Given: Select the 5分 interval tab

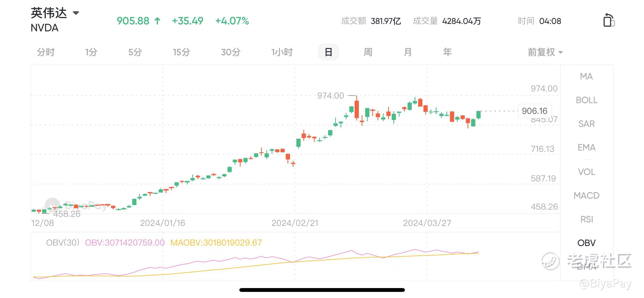Looking at the screenshot, I should pos(135,52).
